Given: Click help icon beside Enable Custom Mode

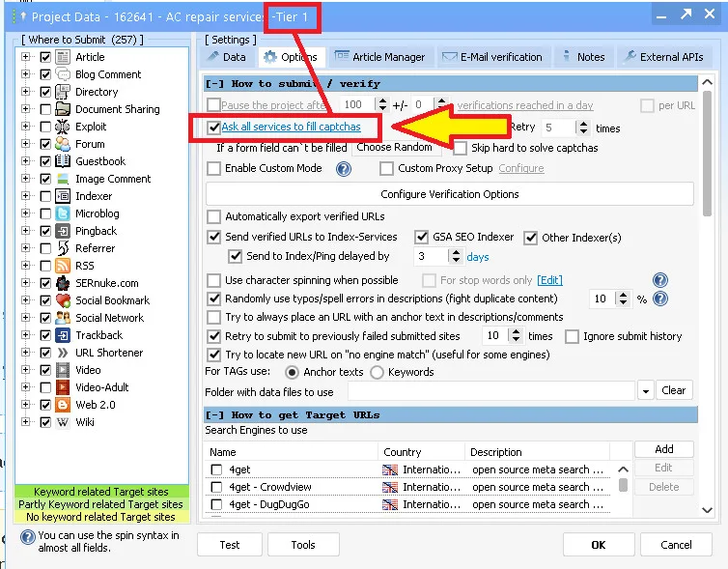Looking at the screenshot, I should click(x=343, y=169).
